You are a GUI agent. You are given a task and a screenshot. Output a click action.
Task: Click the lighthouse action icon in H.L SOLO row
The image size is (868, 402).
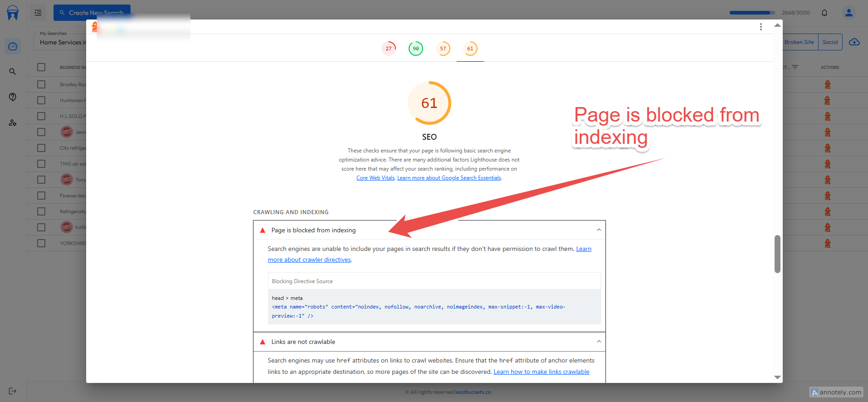click(x=828, y=116)
